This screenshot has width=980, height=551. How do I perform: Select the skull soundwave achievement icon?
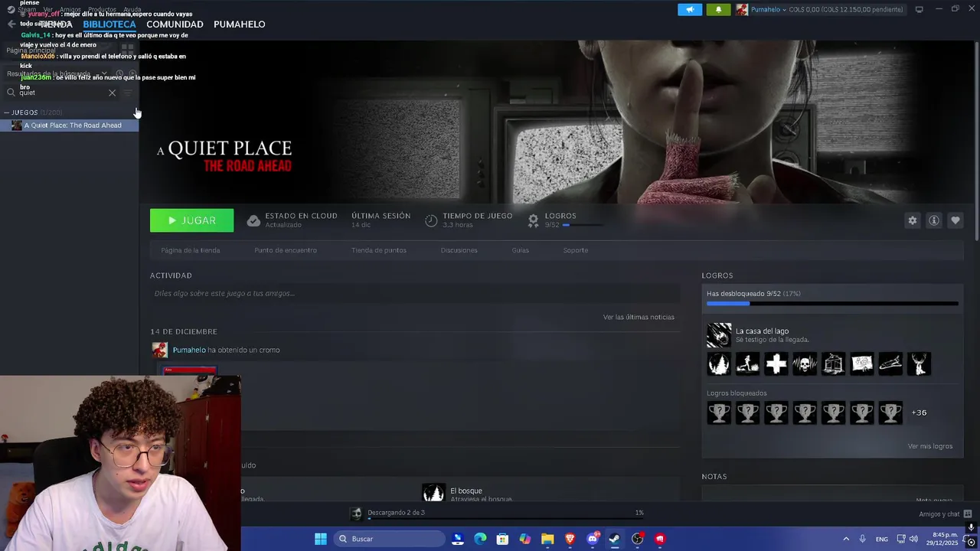coord(805,364)
